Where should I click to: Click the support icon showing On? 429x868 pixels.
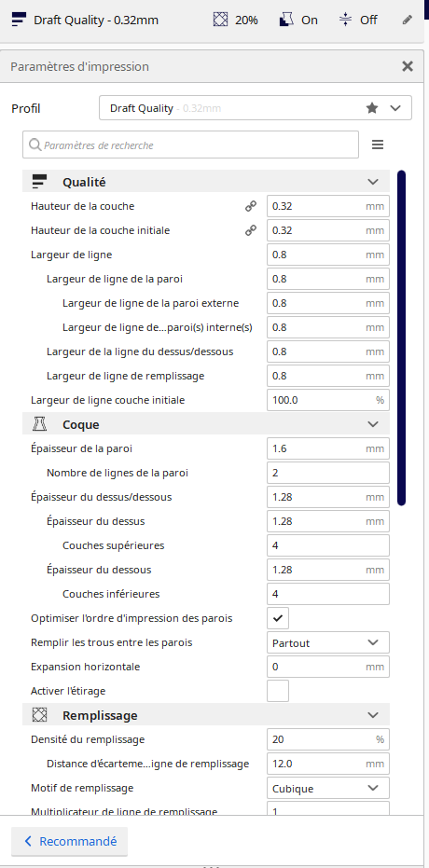point(286,20)
